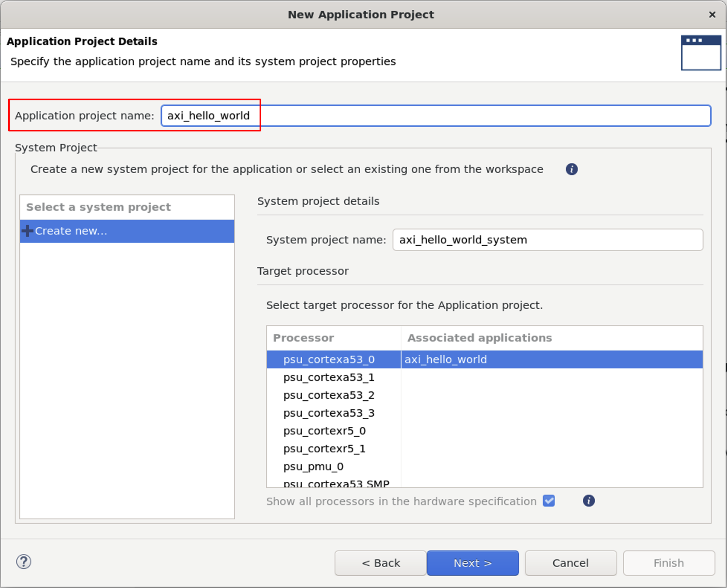Click the Next button

pos(472,562)
